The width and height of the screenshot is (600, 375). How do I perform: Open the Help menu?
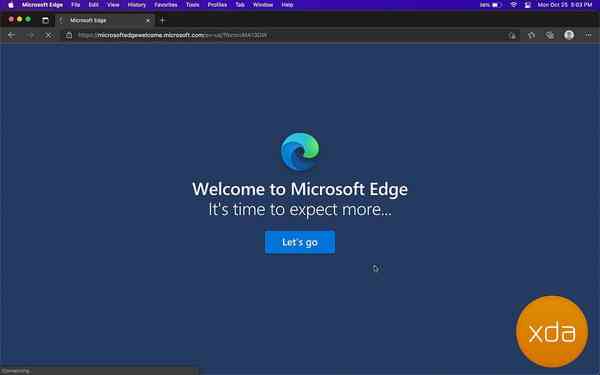click(287, 5)
